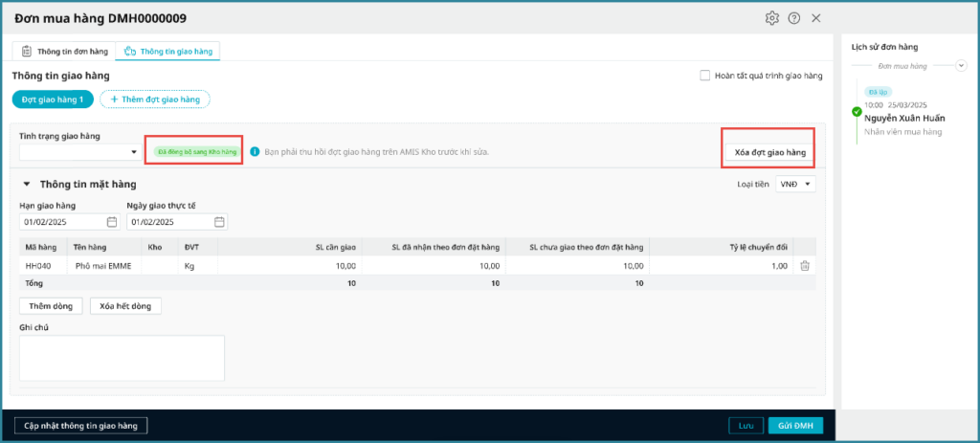The height and width of the screenshot is (443, 980).
Task: Click Xóa hết dòng button
Action: (x=125, y=306)
